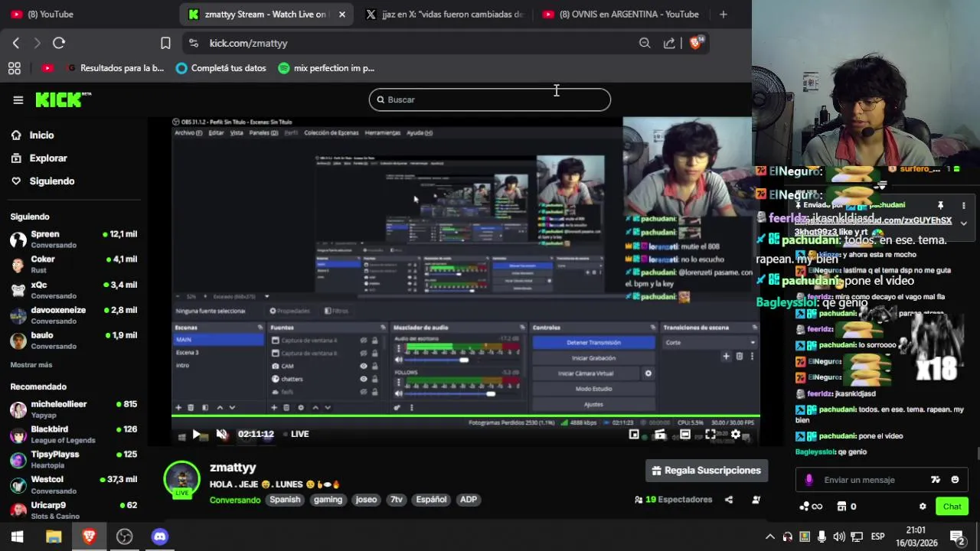Open the shop icon below chat input
The height and width of the screenshot is (551, 980).
point(841,507)
